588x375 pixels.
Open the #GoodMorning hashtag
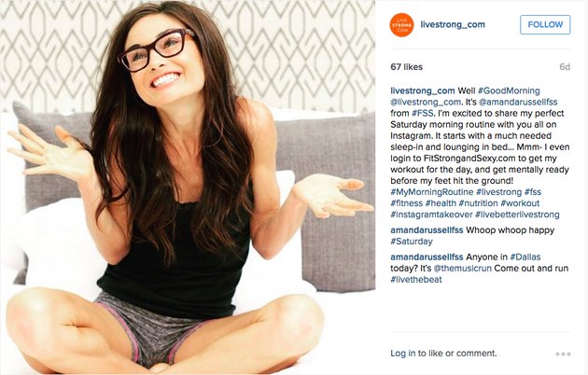[509, 90]
